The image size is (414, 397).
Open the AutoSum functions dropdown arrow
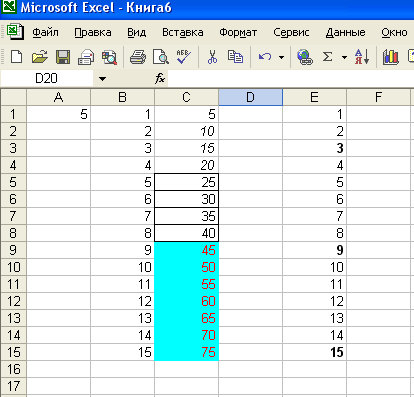click(x=344, y=57)
